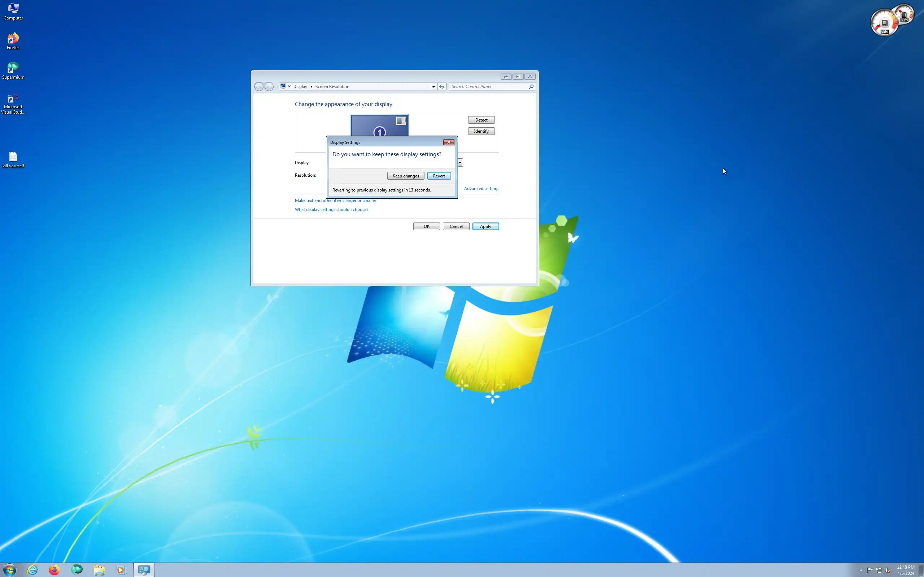Open the Computer desktop icon
924x577 pixels.
tap(13, 11)
